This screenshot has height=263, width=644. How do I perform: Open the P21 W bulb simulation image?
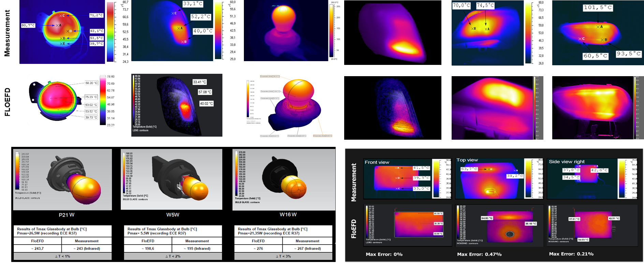pos(62,179)
